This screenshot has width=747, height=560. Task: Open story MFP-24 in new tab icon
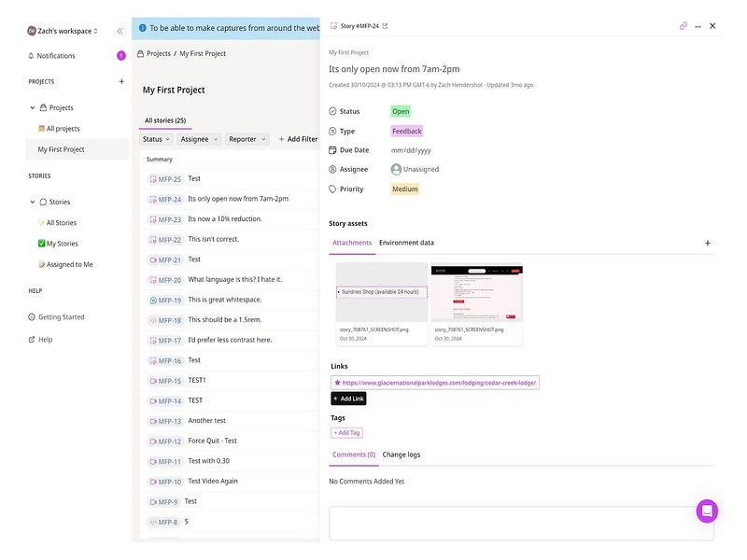(x=385, y=26)
